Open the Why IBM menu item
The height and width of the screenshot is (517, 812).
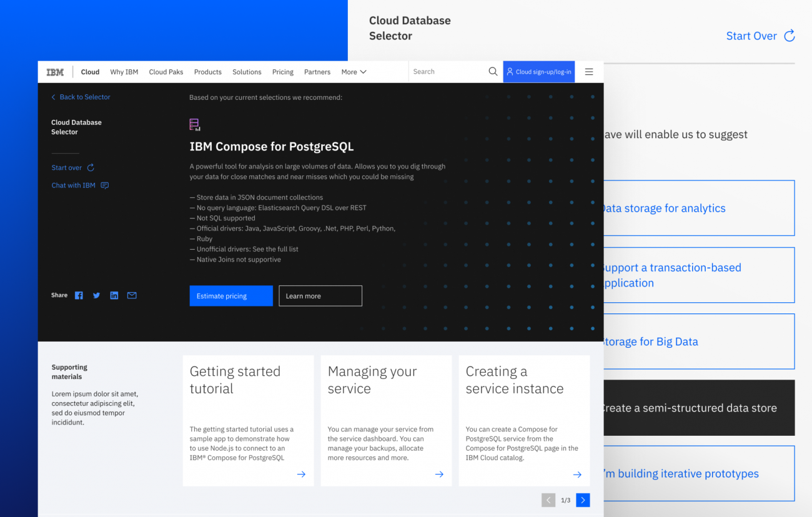click(x=124, y=72)
